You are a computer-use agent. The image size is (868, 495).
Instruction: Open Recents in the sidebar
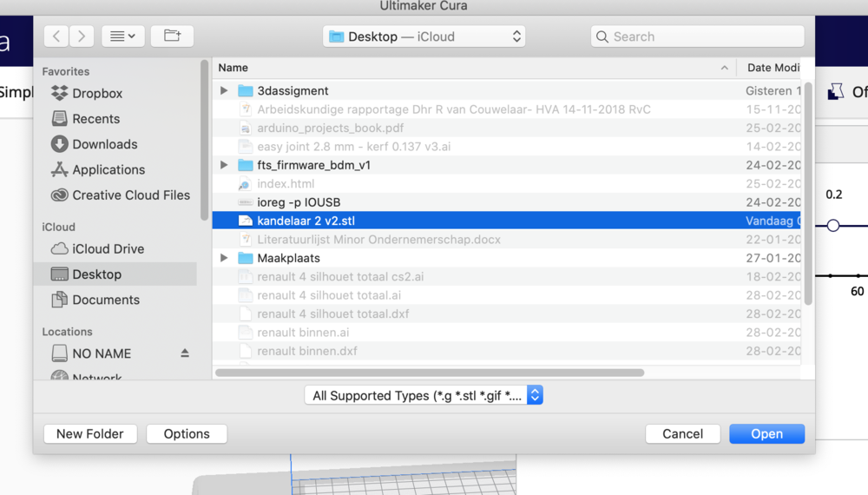coord(85,118)
